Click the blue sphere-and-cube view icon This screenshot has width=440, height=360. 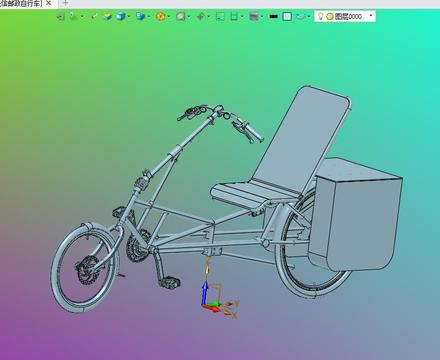[x=140, y=16]
